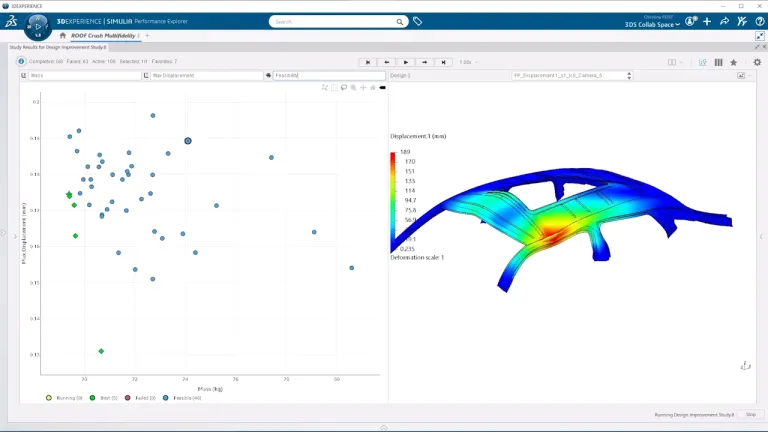Expand the panel using fullscreen corner icon
The width and height of the screenshot is (768, 432).
pos(760,36)
